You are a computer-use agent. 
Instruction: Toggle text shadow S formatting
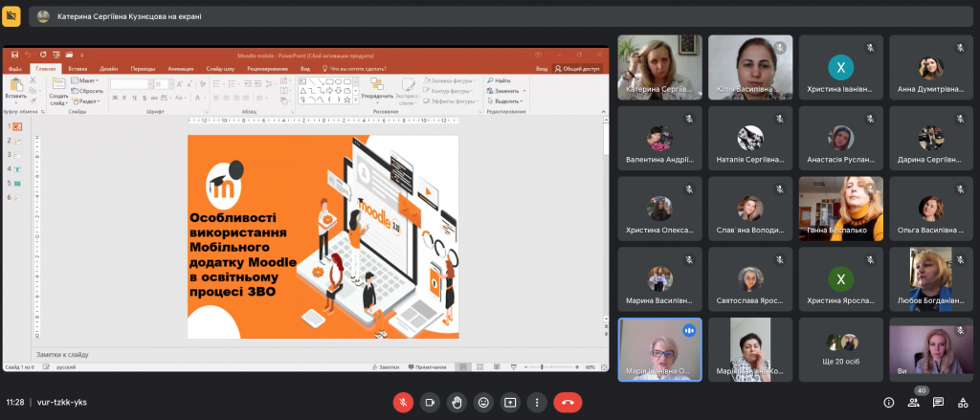pos(145,98)
